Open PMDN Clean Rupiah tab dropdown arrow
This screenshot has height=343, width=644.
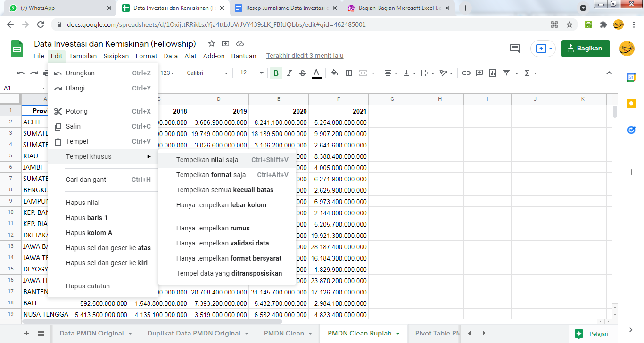pyautogui.click(x=398, y=334)
